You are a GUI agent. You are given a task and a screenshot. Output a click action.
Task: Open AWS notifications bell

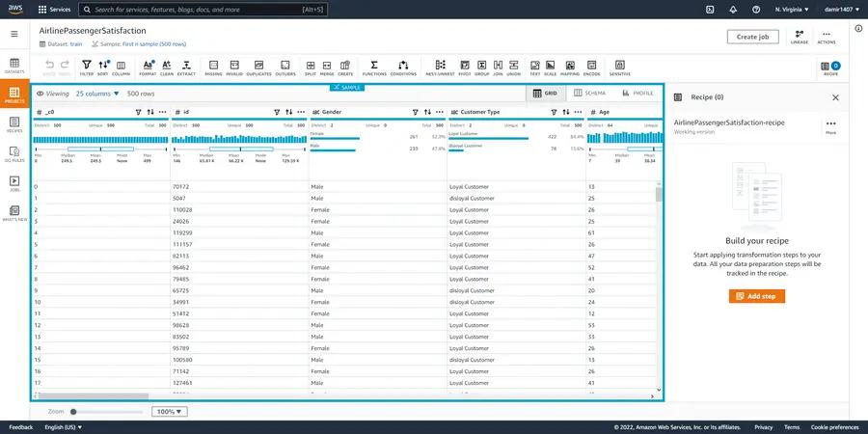pyautogui.click(x=734, y=10)
